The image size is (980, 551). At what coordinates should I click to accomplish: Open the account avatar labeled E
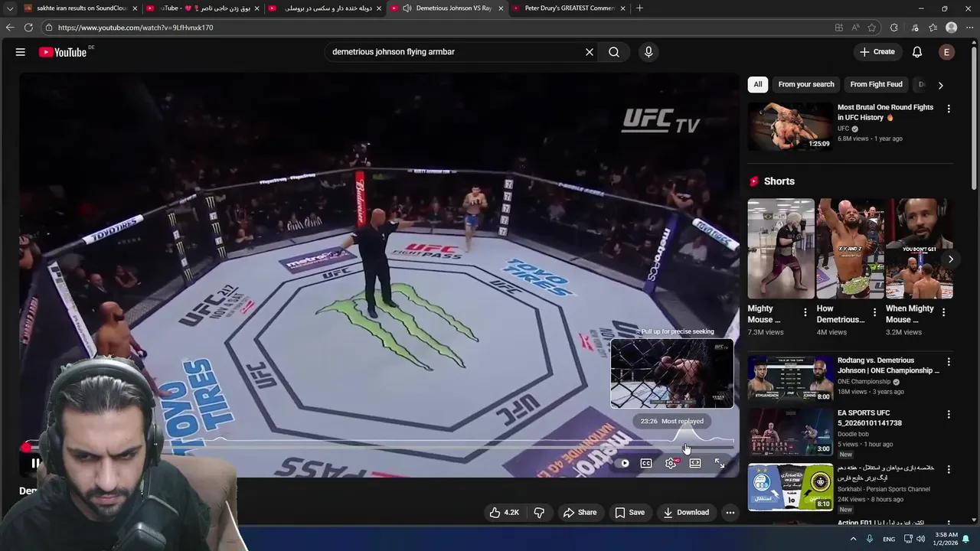pos(947,52)
